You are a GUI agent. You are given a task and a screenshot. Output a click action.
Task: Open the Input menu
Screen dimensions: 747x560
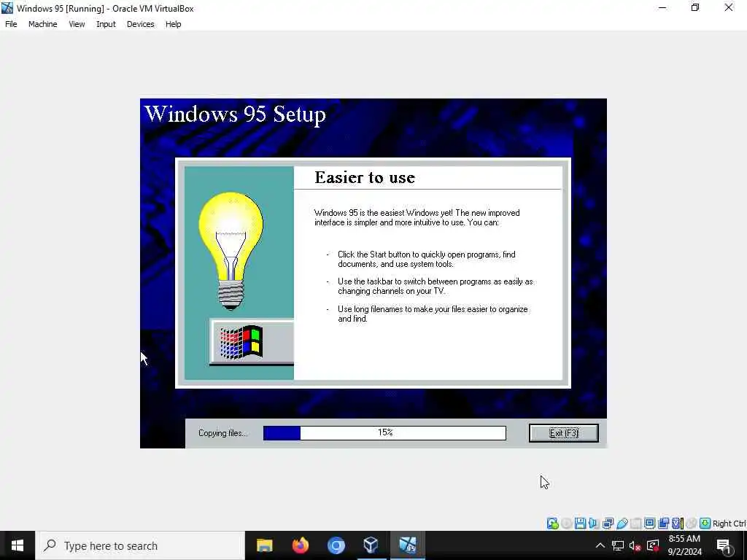point(106,24)
